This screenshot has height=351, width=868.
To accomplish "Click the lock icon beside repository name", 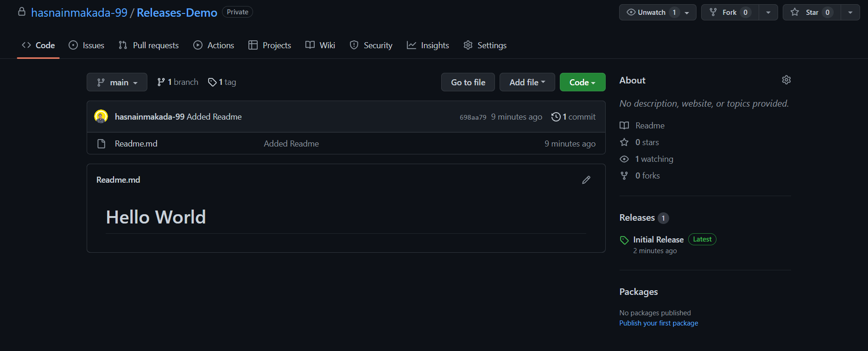I will pos(22,12).
